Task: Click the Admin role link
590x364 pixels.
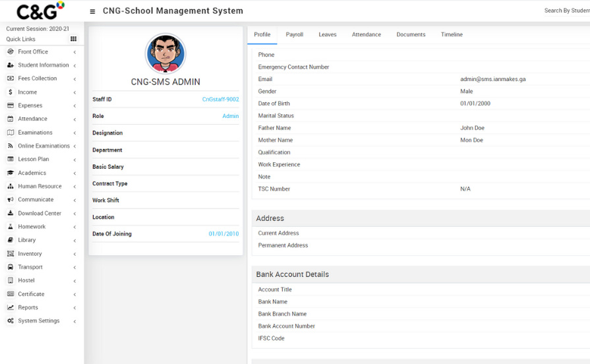Action: tap(230, 116)
